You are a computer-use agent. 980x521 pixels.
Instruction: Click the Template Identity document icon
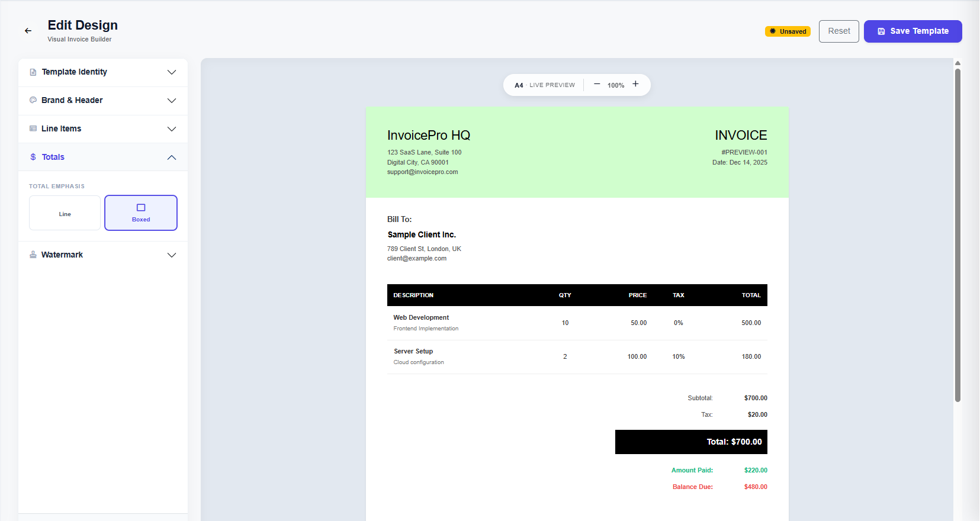[x=33, y=72]
